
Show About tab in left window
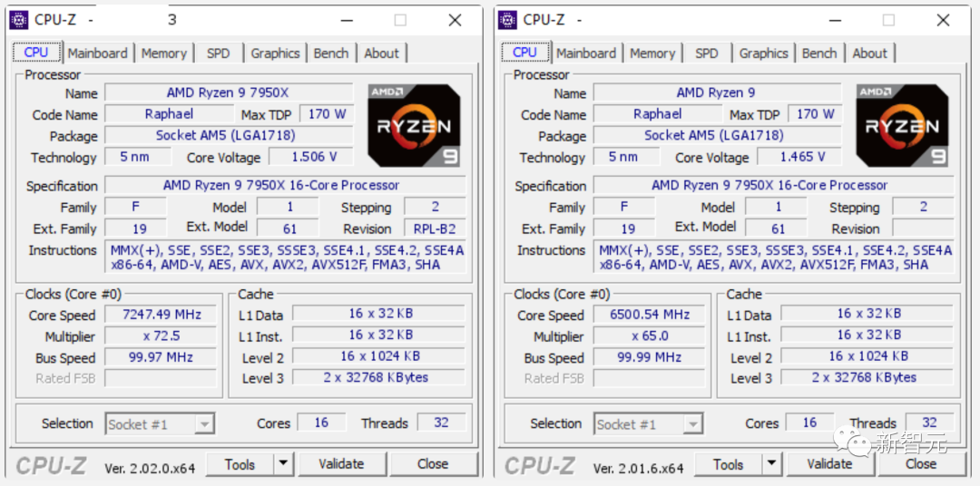pyautogui.click(x=381, y=53)
